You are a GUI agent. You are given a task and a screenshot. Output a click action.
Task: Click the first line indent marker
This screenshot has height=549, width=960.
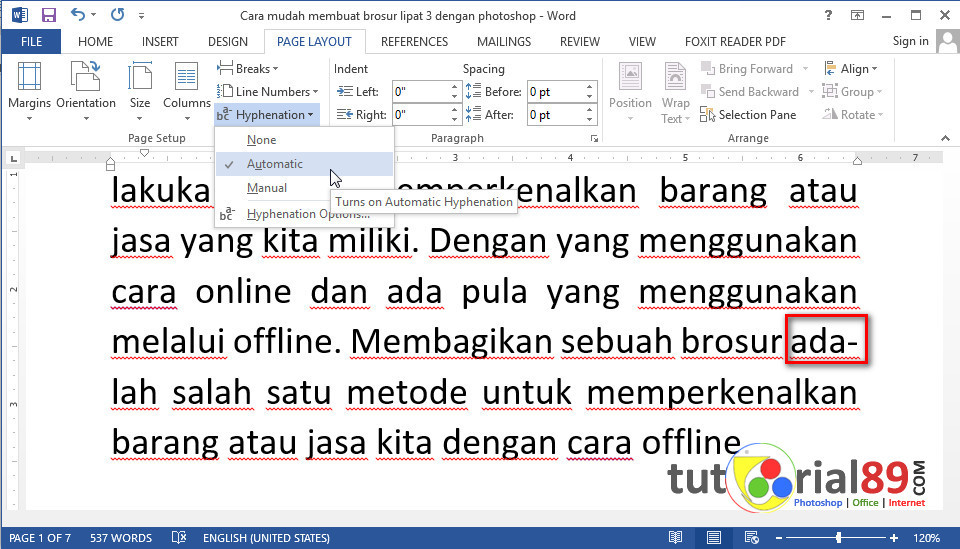(x=144, y=153)
